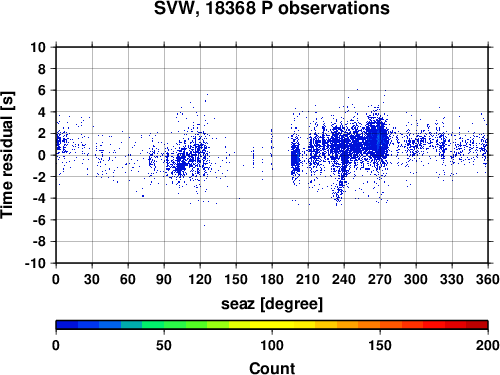
Task: Click the colorbar tick label 200
Action: coord(487,345)
